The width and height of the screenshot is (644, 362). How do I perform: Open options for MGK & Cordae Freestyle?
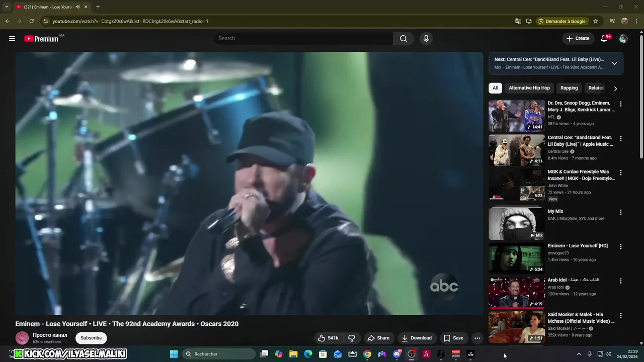click(x=620, y=172)
